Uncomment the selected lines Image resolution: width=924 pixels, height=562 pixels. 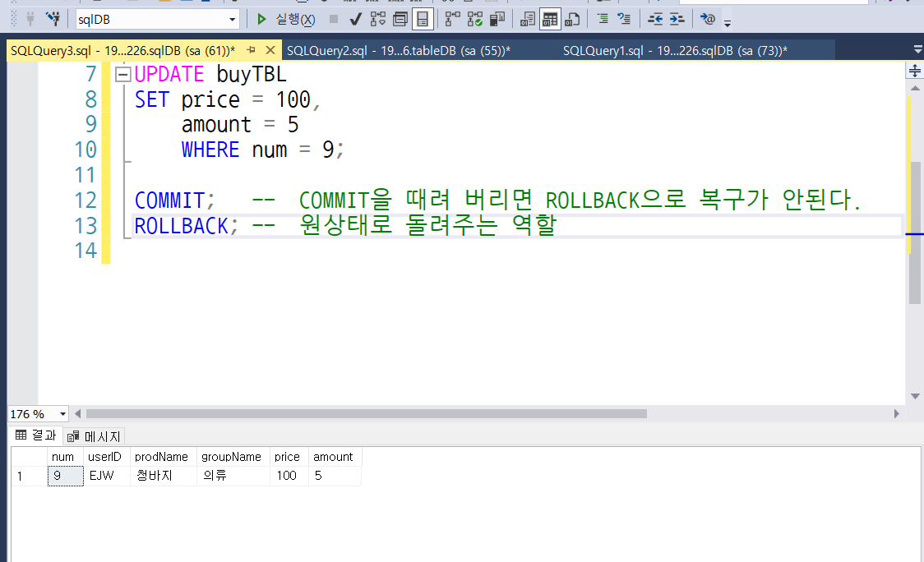tap(624, 20)
